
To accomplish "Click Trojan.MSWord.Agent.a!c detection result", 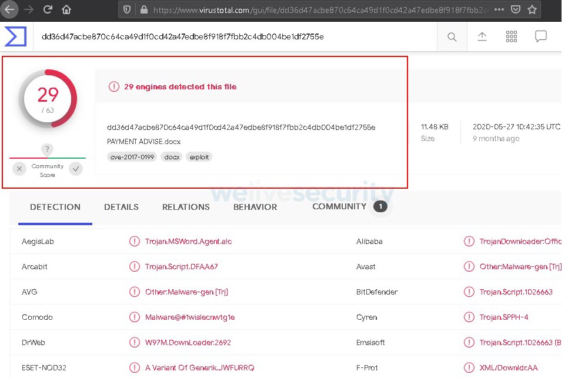I will pos(188,242).
